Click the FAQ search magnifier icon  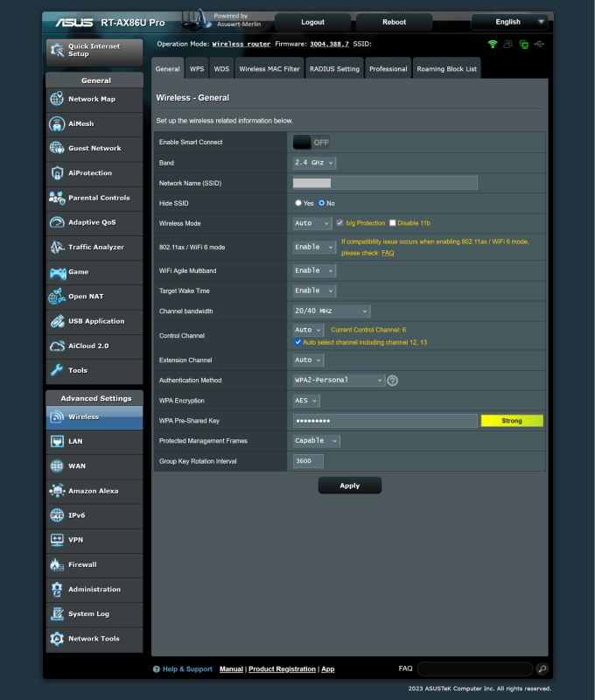542,668
